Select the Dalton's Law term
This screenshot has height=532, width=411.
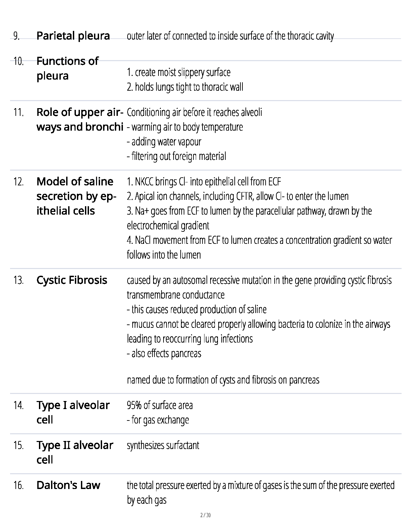click(x=68, y=485)
